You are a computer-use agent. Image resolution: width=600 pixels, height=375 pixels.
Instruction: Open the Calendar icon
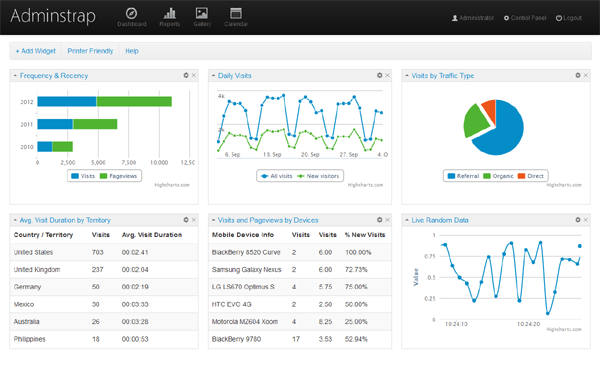(236, 13)
